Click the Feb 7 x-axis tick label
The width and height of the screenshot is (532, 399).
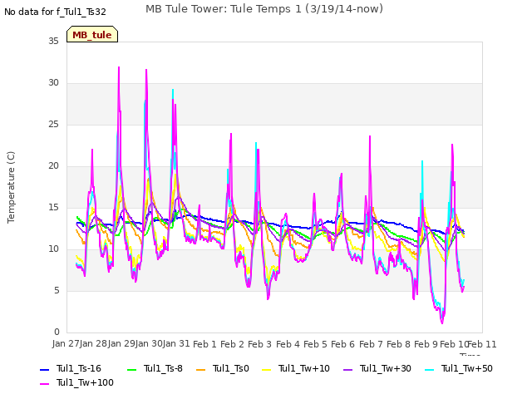(x=371, y=344)
